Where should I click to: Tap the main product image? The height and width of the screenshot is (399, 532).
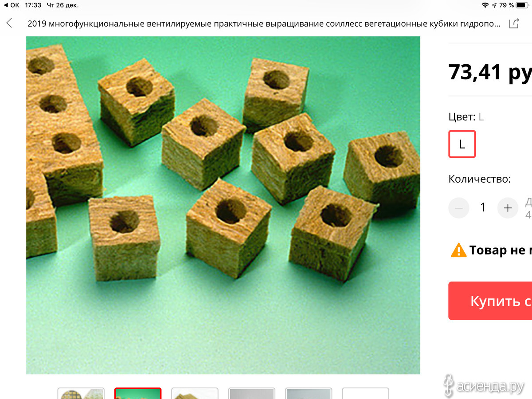[x=223, y=205]
